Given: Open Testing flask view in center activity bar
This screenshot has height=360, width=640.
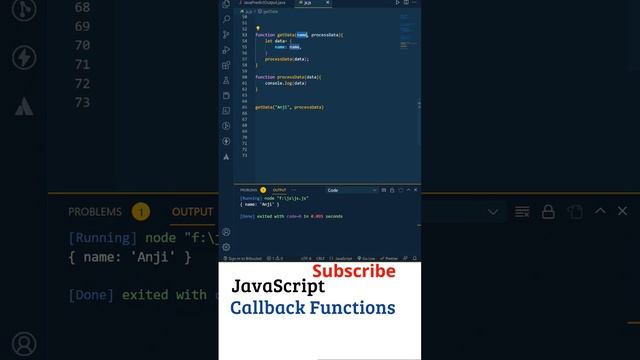Looking at the screenshot, I should [x=226, y=80].
